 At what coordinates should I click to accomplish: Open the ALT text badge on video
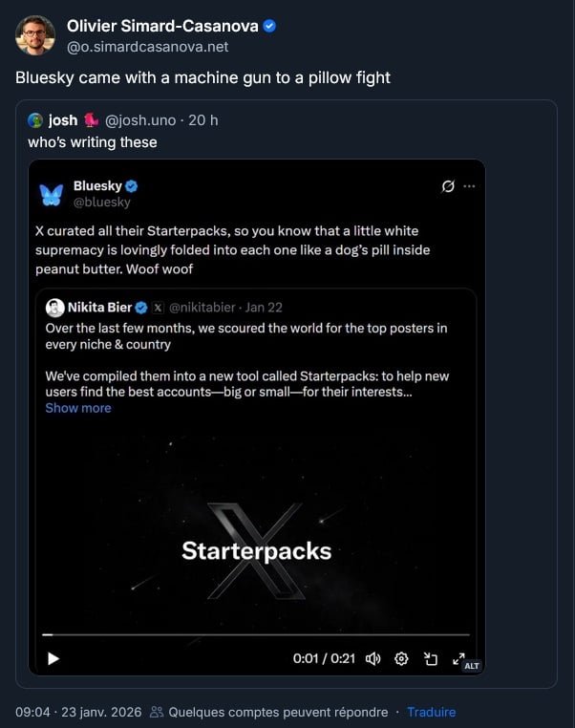(x=472, y=665)
